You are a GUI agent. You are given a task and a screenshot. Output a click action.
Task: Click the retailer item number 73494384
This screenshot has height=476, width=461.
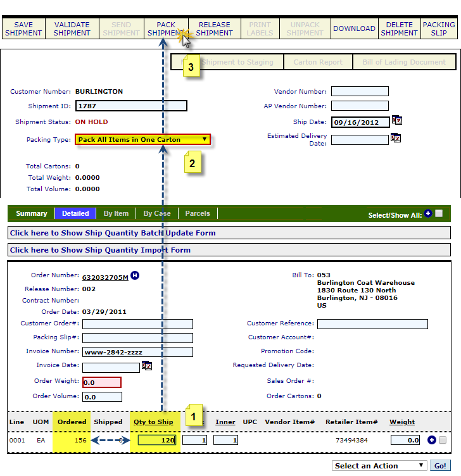(351, 440)
